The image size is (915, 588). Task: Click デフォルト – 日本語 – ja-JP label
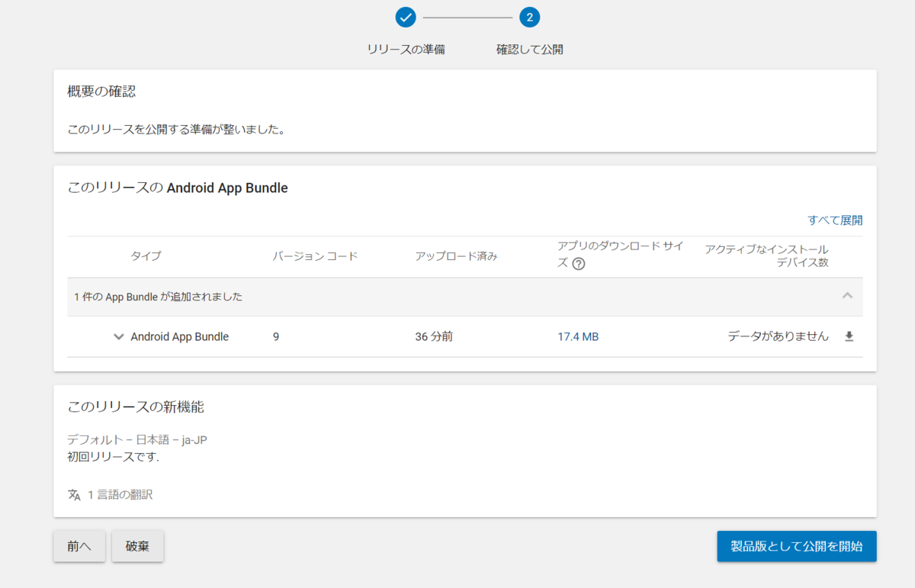[x=137, y=440]
